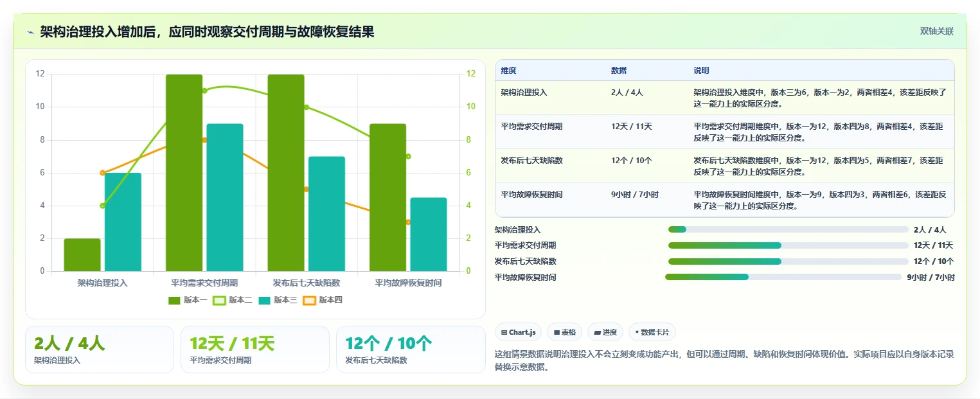Click the 平均故障恢复时间 progress bar

(783, 277)
